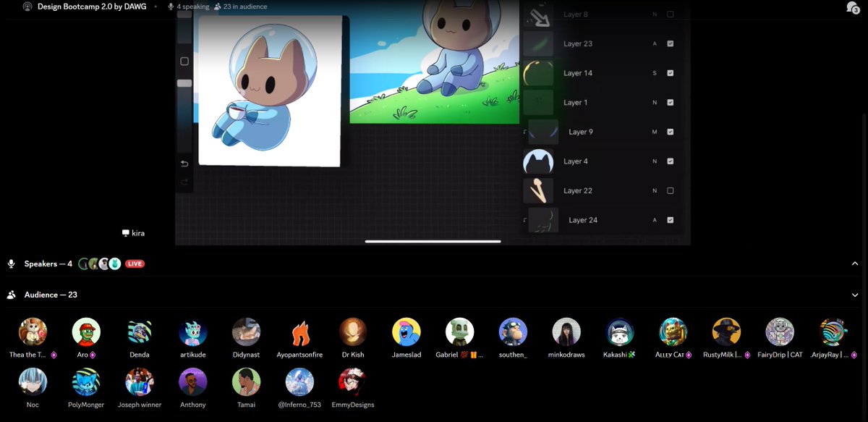Image resolution: width=868 pixels, height=422 pixels.
Task: Open Tamai's audience avatar
Action: [246, 381]
